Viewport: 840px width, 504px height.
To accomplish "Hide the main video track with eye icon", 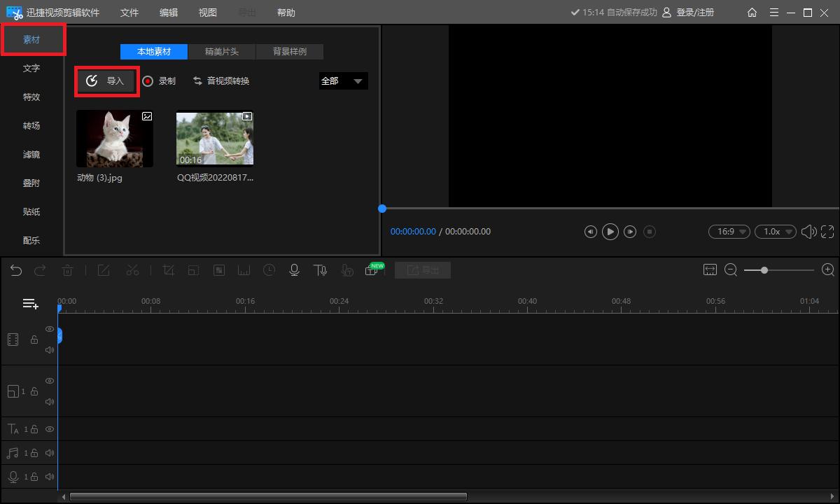I will (50, 329).
